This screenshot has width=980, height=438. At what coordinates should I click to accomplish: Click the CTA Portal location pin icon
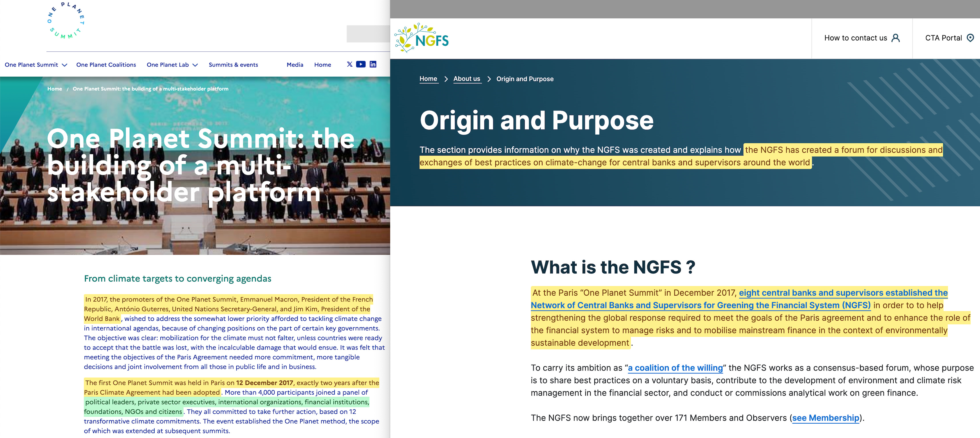pyautogui.click(x=970, y=38)
